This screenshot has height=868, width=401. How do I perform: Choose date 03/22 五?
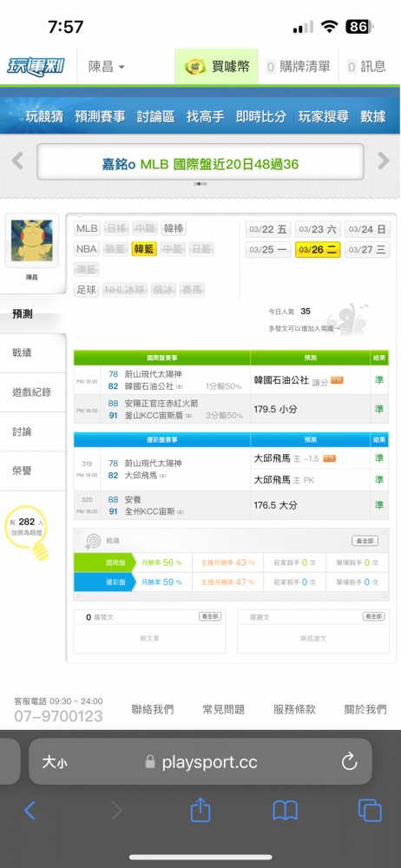click(x=268, y=229)
